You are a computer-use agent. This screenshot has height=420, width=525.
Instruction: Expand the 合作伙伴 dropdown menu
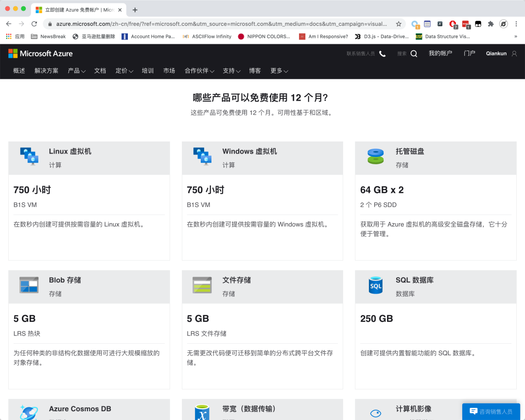(200, 70)
